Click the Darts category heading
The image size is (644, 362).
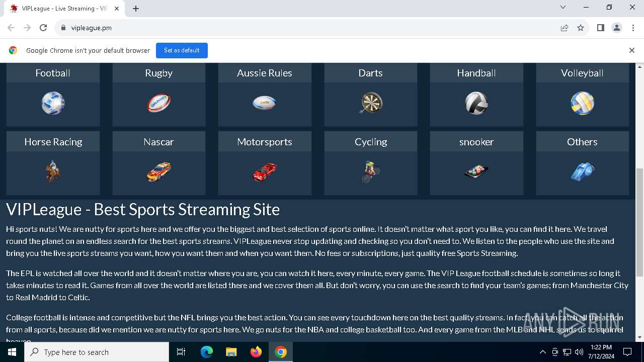tap(371, 73)
